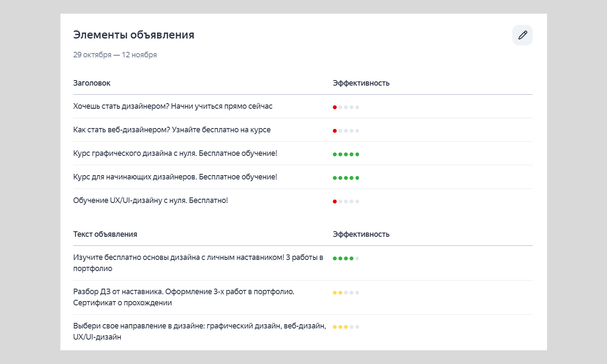
Task: Select the 'Текст объявления' section header
Action: click(105, 234)
